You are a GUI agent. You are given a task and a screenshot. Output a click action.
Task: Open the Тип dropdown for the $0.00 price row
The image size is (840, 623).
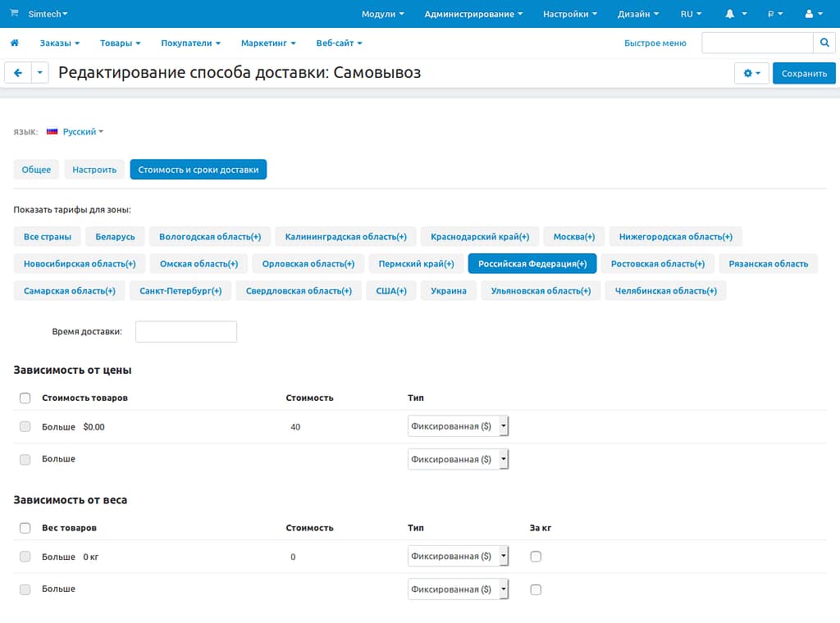pyautogui.click(x=458, y=426)
